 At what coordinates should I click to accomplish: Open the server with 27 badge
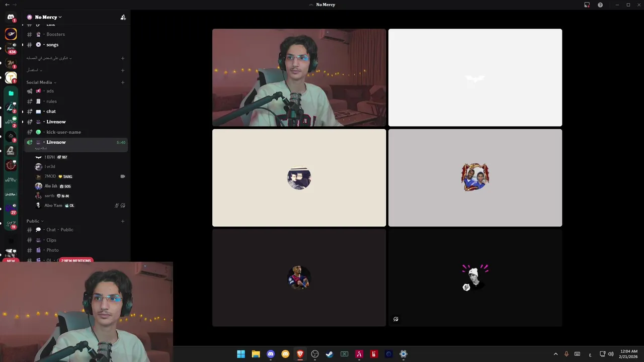pos(11,209)
